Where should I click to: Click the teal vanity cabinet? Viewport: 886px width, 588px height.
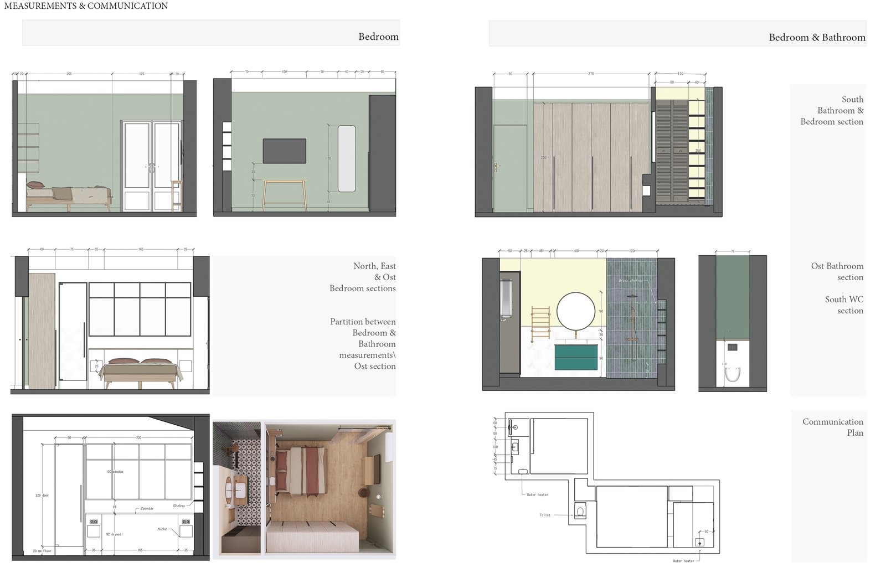(576, 357)
